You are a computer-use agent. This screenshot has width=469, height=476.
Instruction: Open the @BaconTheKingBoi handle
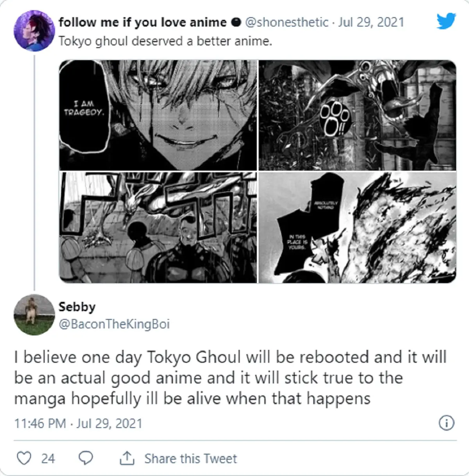point(114,324)
